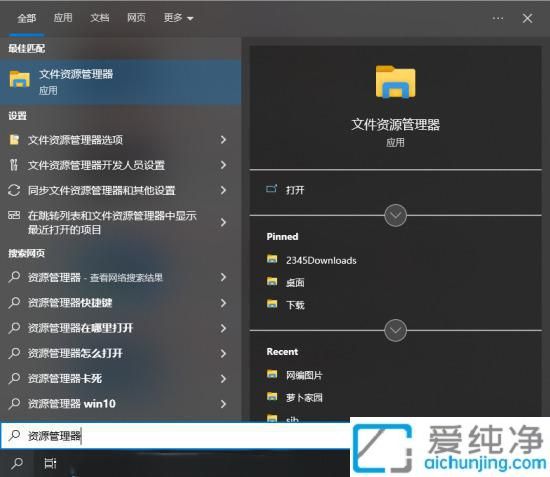550x477 pixels.
Task: Open the pinned 2345Downloads folder
Action: tap(321, 260)
